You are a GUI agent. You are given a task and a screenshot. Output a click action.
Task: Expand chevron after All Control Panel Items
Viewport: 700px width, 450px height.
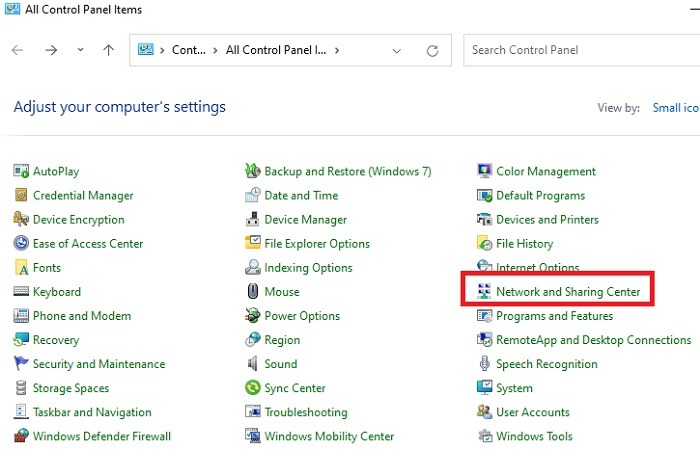pos(337,50)
